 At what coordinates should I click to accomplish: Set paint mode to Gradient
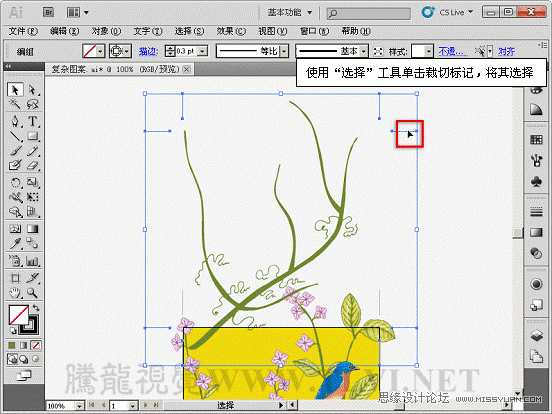coord(24,345)
